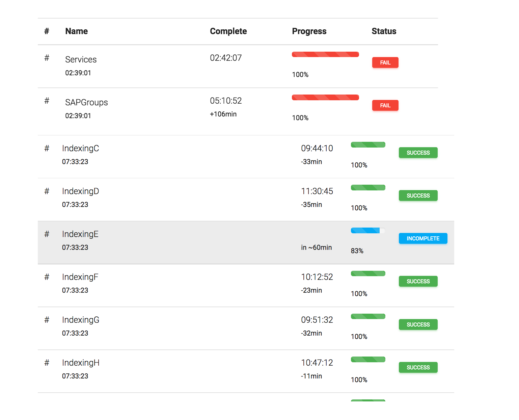
Task: Click the green IndexingF progress bar
Action: coord(368,273)
